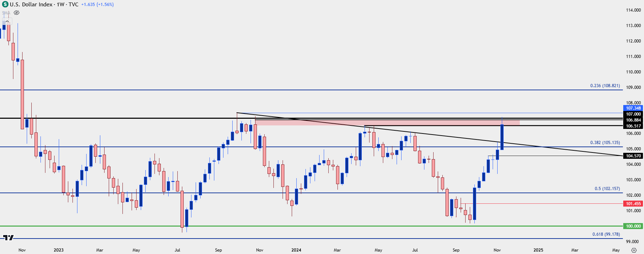Click the 114.000 price axis label
The image size is (644, 254).
(x=633, y=10)
